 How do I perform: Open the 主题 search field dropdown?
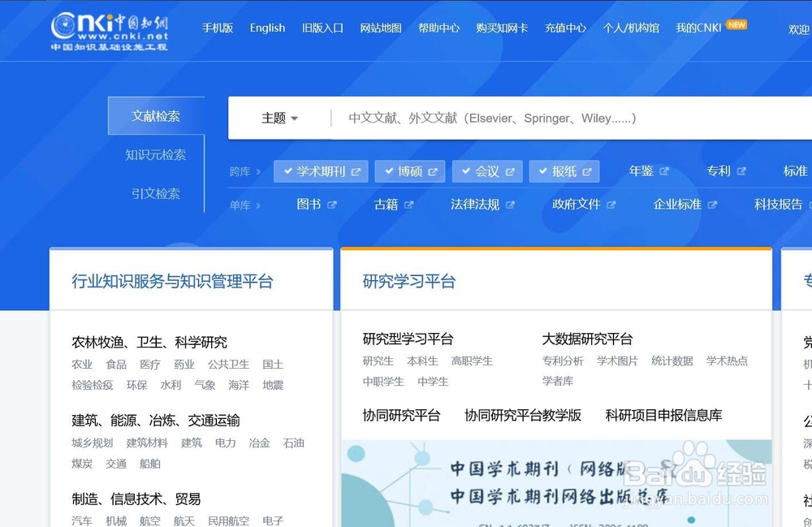pyautogui.click(x=279, y=119)
